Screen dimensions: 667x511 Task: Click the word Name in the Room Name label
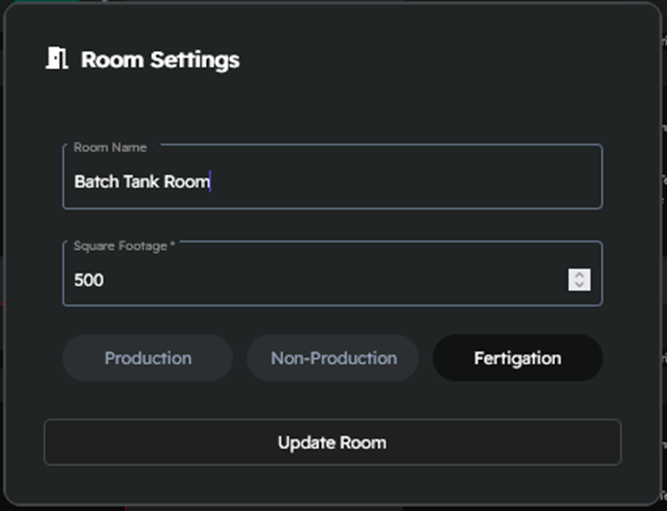click(x=130, y=147)
